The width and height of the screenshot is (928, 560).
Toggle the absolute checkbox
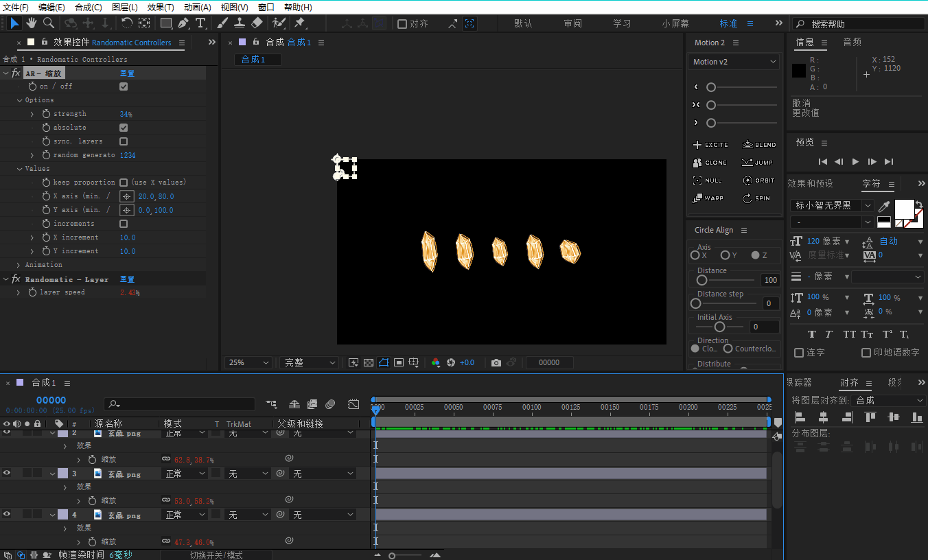click(124, 128)
